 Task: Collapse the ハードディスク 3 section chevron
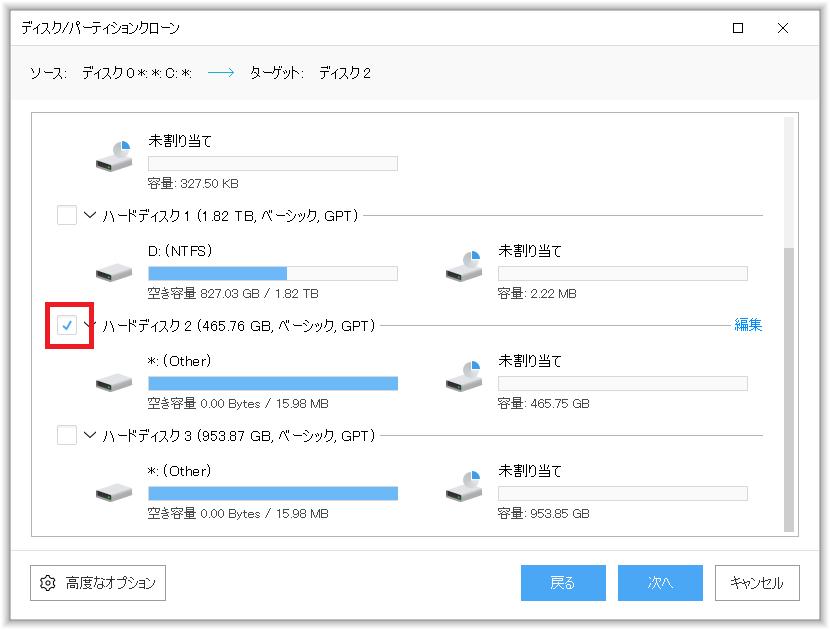click(x=90, y=435)
